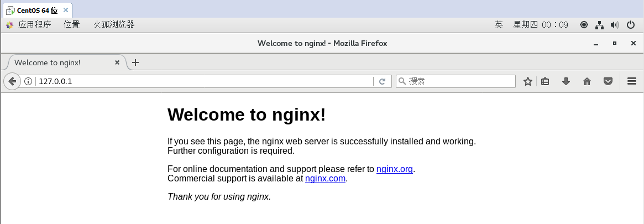
Task: Reload the page with the refresh icon
Action: (382, 81)
